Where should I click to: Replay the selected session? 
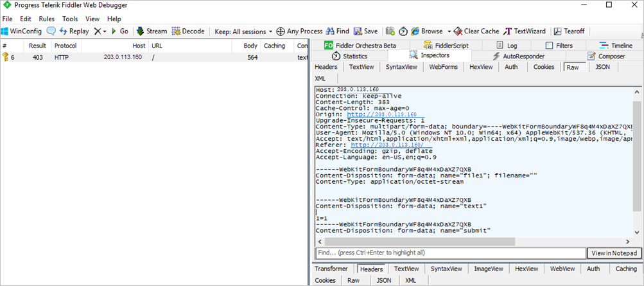pos(74,31)
